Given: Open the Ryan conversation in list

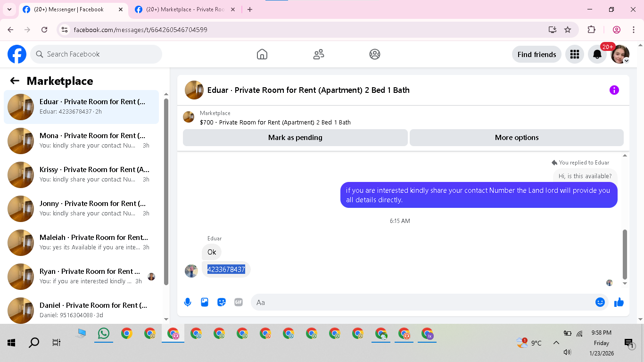Looking at the screenshot, I should [82, 276].
